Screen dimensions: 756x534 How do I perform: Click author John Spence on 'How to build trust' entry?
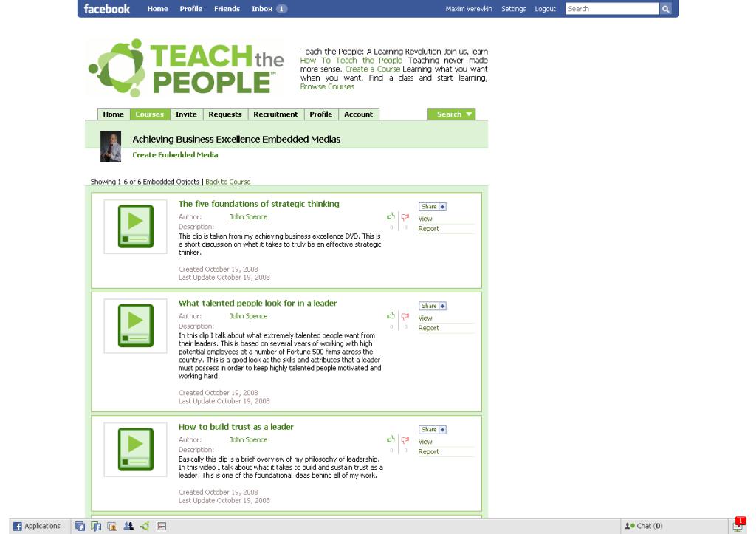[x=248, y=439]
